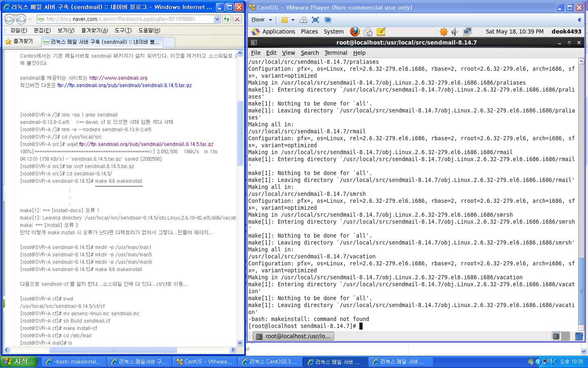Click the IE horizontal scrollbar thumb

pyautogui.click(x=113, y=350)
